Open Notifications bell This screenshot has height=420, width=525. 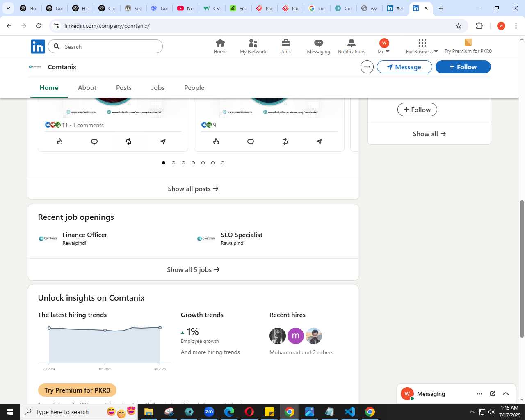[x=352, y=46]
